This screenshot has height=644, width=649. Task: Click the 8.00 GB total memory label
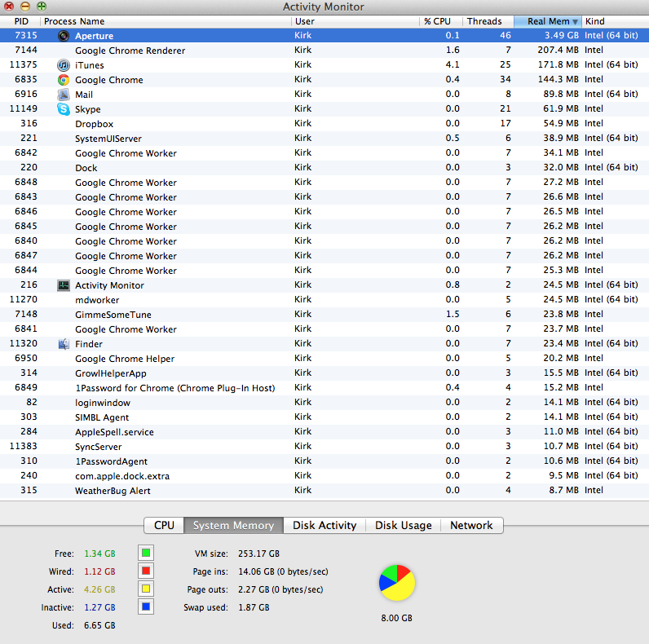(x=396, y=618)
